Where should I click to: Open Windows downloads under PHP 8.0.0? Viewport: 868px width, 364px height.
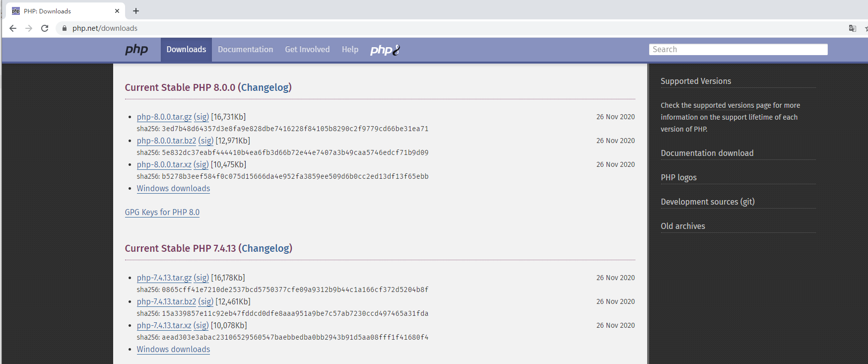(x=173, y=188)
